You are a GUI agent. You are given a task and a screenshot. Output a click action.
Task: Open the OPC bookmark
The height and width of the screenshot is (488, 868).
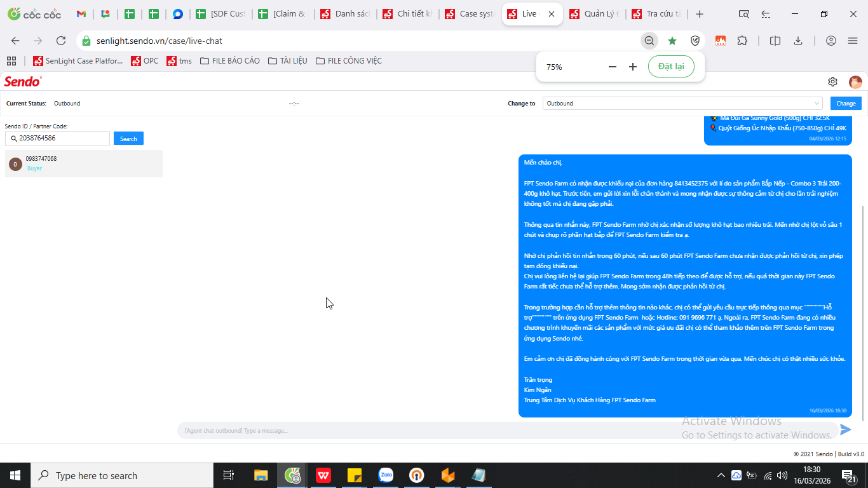click(x=144, y=61)
